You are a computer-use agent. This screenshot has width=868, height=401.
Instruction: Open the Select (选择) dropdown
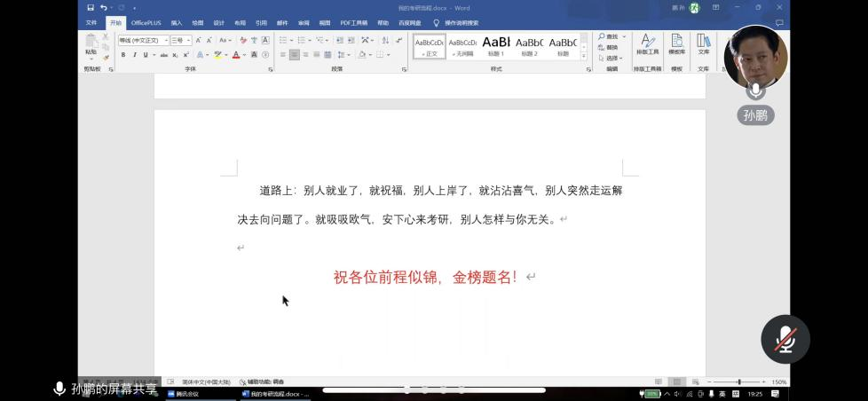tap(610, 58)
